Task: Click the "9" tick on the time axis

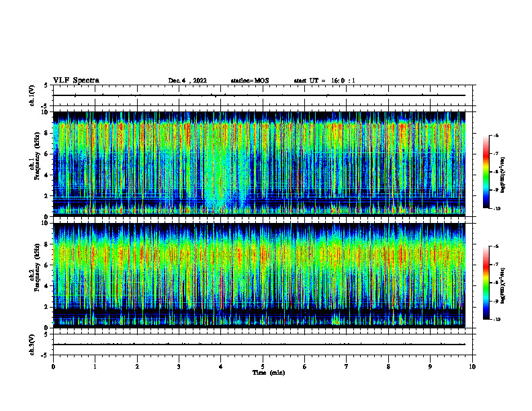Action: [430, 367]
